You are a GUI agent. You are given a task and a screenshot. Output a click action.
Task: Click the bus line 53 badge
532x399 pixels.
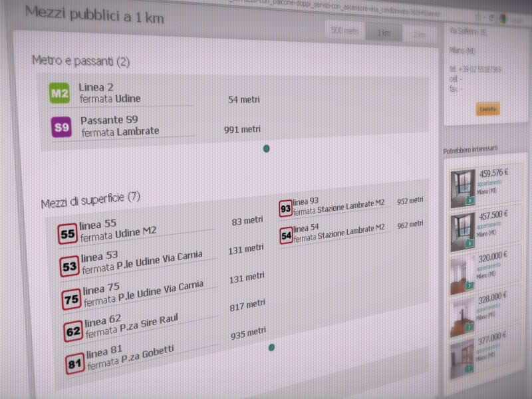[x=70, y=267]
